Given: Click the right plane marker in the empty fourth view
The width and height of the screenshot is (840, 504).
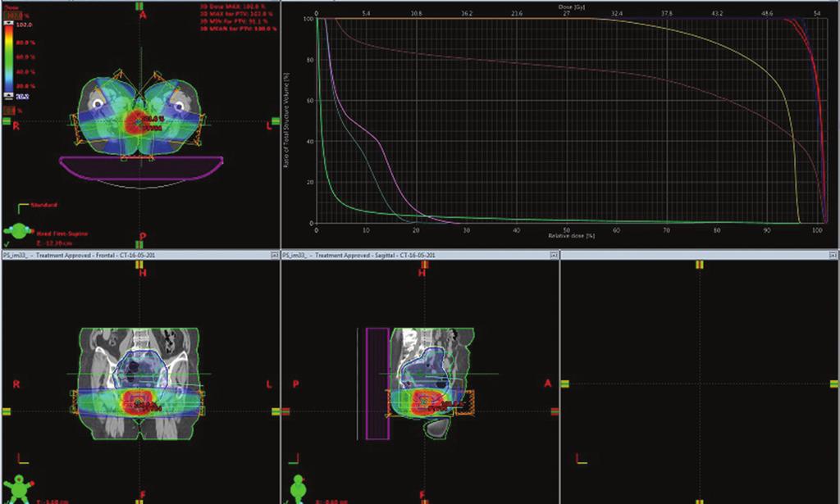Looking at the screenshot, I should pyautogui.click(x=834, y=384).
